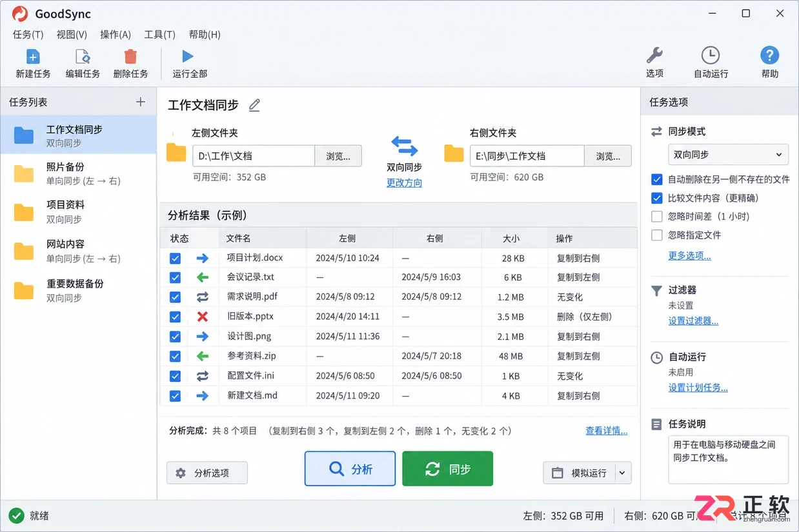The height and width of the screenshot is (532, 799).
Task: Open 自动运行 clock toolbar icon
Action: [711, 55]
